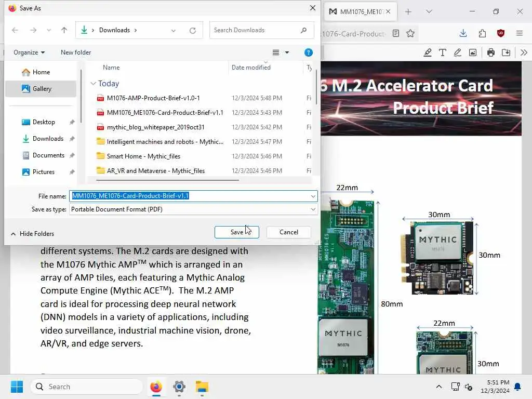Open PDF viewer more tools chevrons

click(x=524, y=52)
